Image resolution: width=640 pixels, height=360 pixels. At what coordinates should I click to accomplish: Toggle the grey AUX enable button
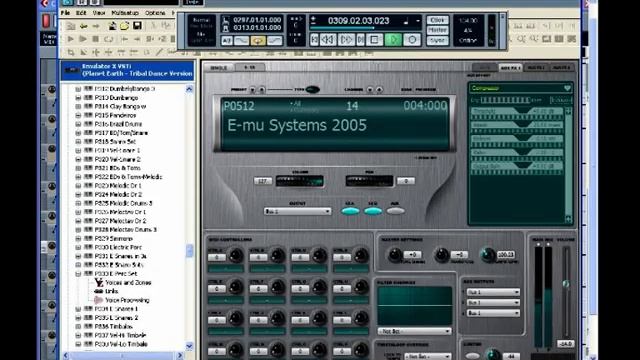[x=396, y=211]
